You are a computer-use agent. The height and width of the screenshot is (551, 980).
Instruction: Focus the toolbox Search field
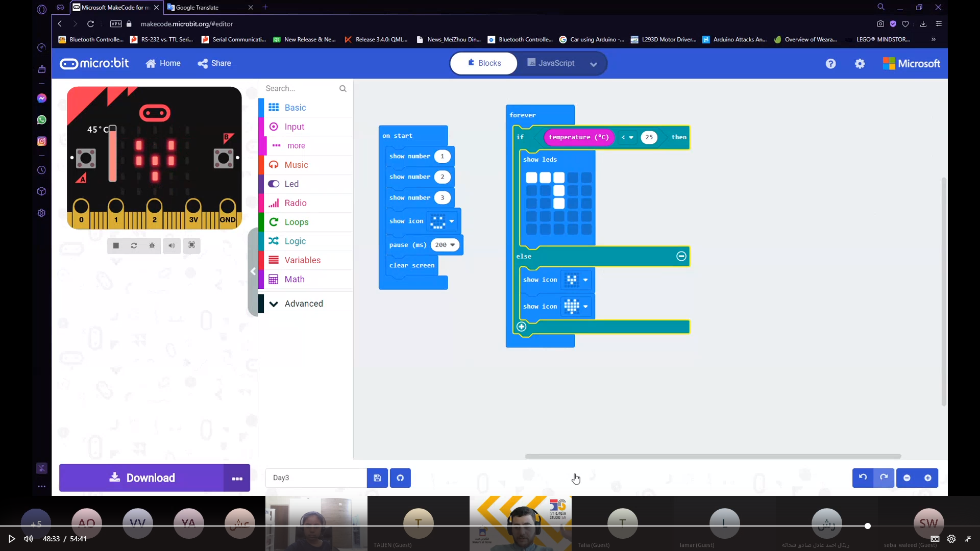coord(300,89)
